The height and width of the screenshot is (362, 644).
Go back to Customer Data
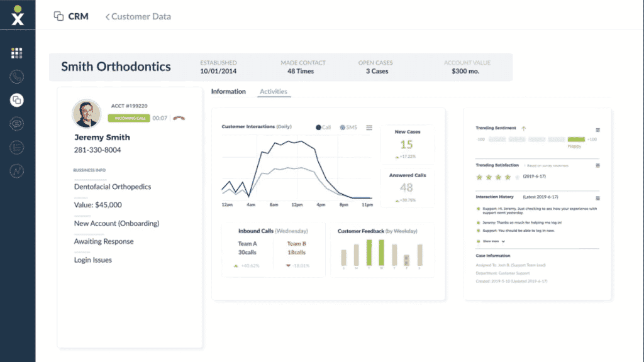pos(138,16)
